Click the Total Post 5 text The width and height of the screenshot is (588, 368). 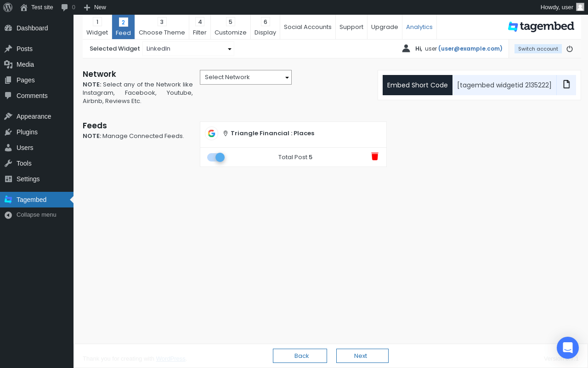coord(295,157)
